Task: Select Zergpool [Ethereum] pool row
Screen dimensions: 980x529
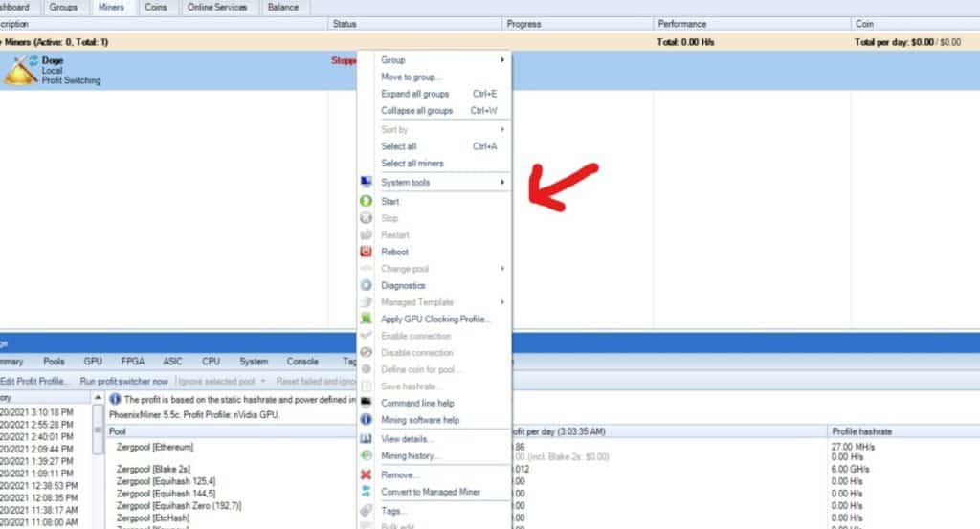Action: 154,447
